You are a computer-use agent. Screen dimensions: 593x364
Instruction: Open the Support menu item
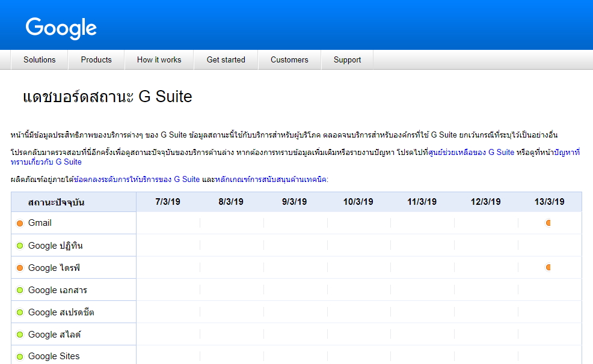347,59
